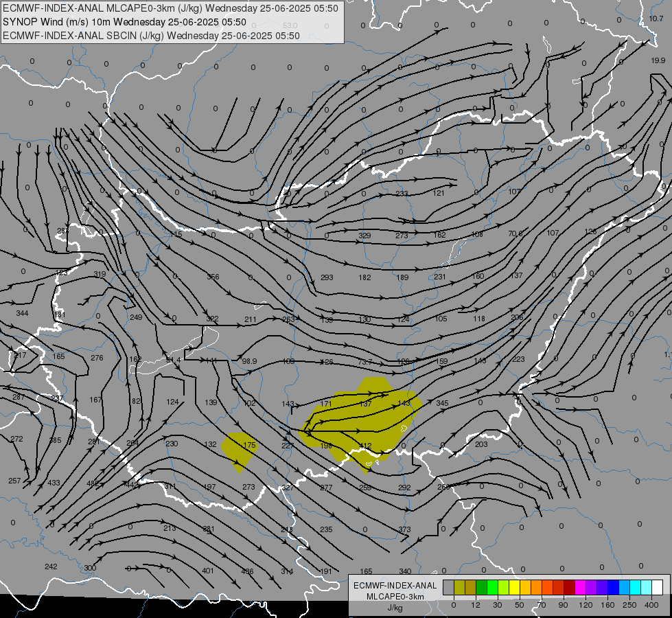Click the map value 329

pyautogui.click(x=364, y=235)
